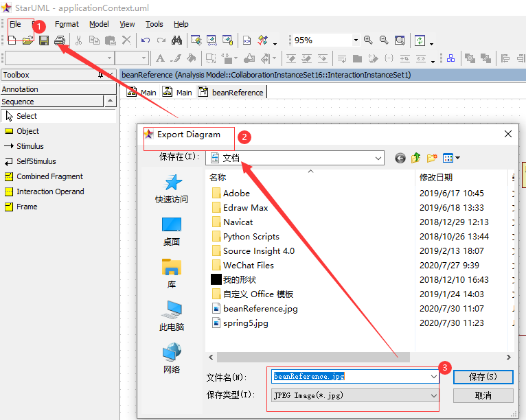Click the 保存(S) save button
The image size is (526, 420).
483,377
